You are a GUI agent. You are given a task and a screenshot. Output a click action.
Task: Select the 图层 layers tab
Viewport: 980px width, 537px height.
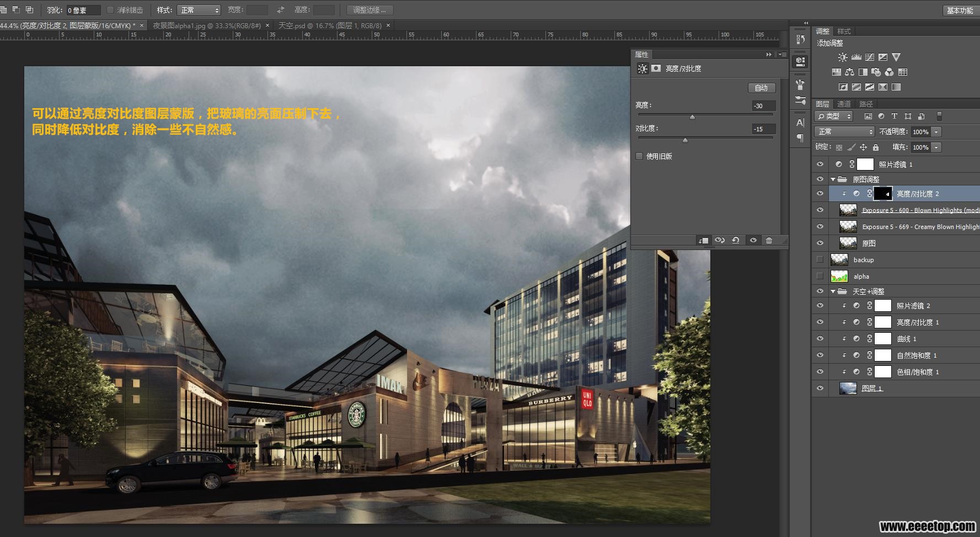822,104
